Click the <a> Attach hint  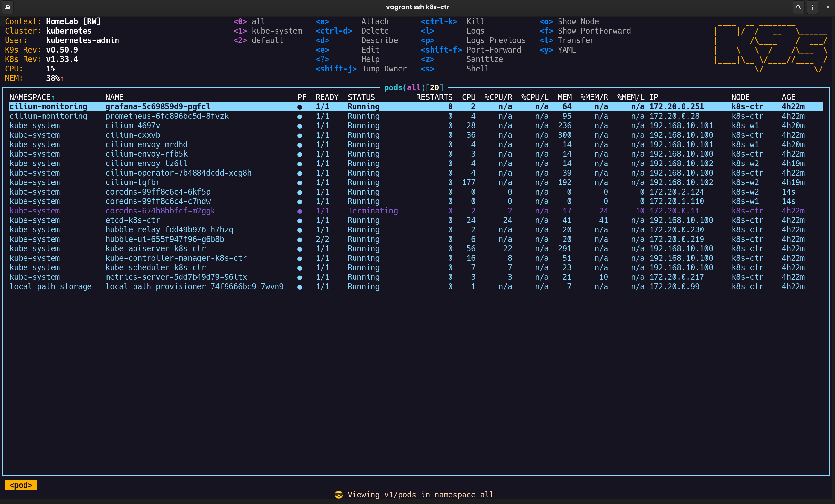point(352,21)
